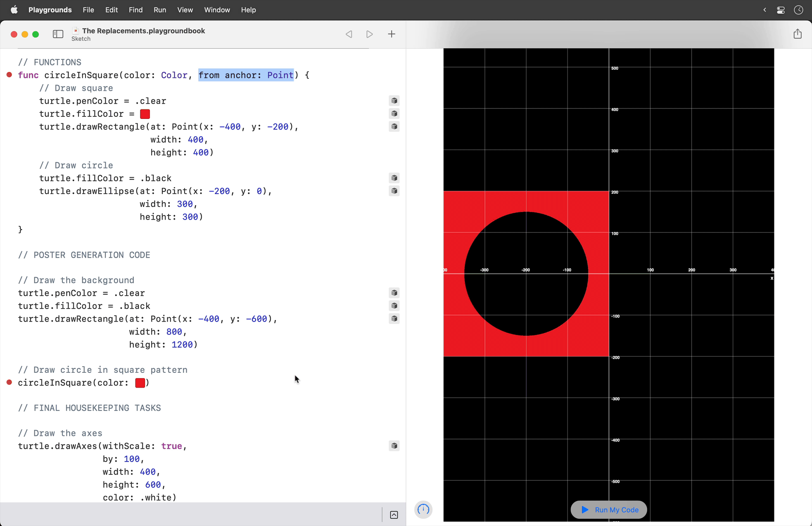Click the clock icon in the menu bar
This screenshot has height=526, width=812.
click(x=798, y=9)
